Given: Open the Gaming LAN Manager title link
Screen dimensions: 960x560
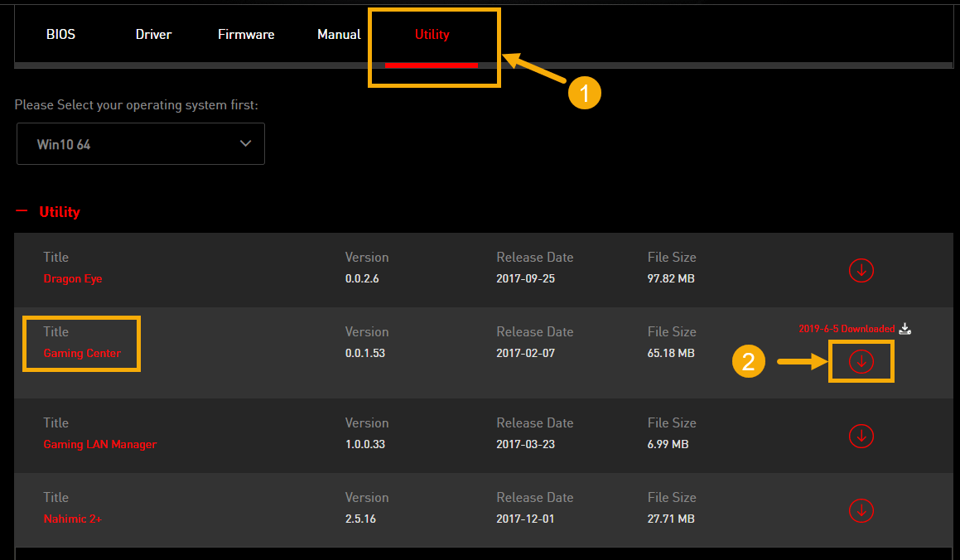Looking at the screenshot, I should (99, 444).
